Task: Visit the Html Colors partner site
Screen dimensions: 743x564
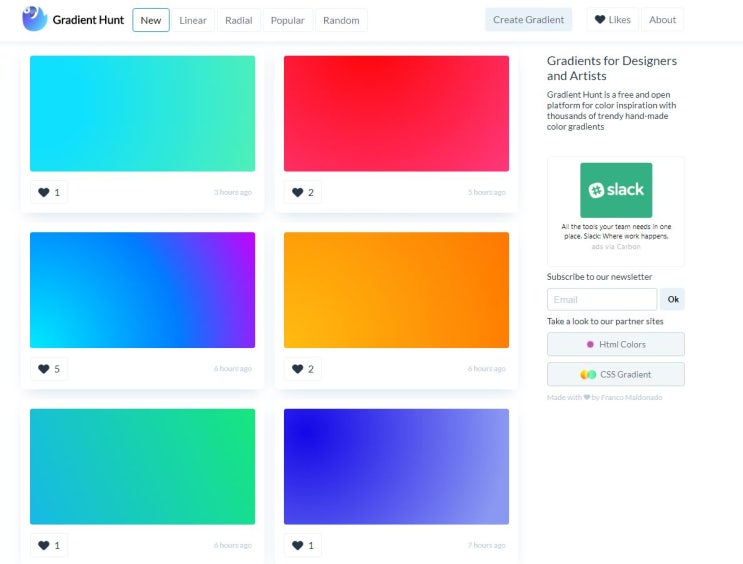Action: tap(616, 344)
